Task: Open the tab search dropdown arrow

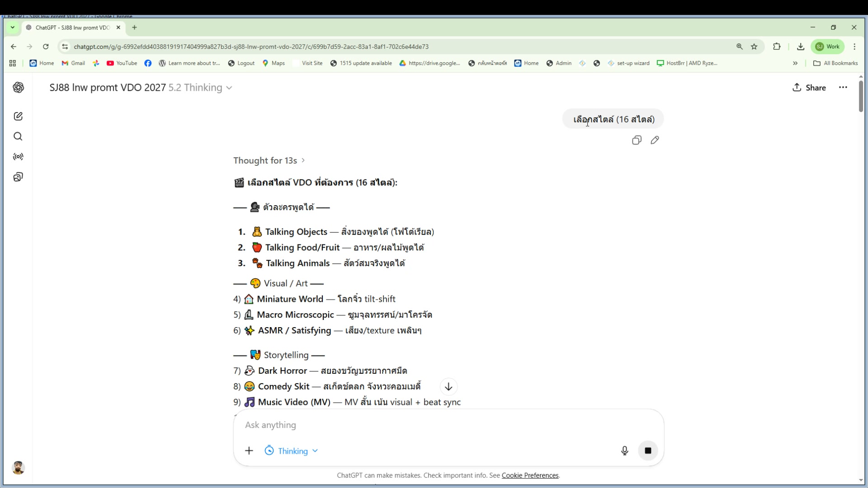Action: click(13, 28)
